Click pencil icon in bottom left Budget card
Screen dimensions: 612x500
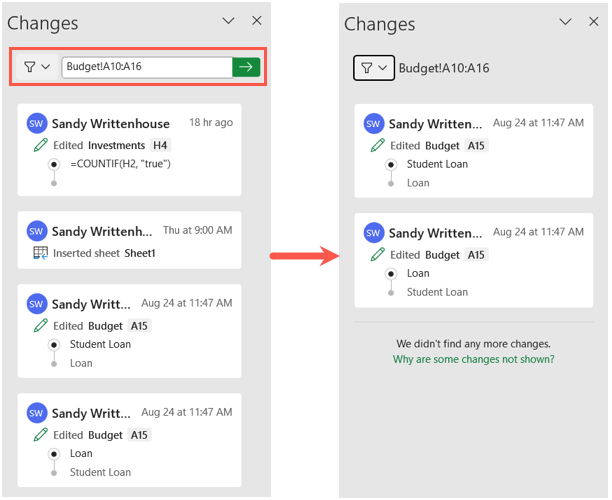(41, 435)
